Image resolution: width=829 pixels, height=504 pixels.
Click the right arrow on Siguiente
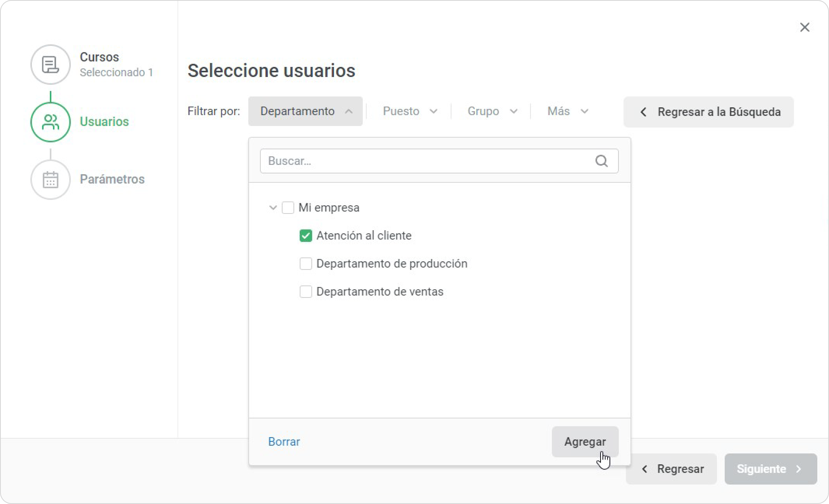coord(799,469)
